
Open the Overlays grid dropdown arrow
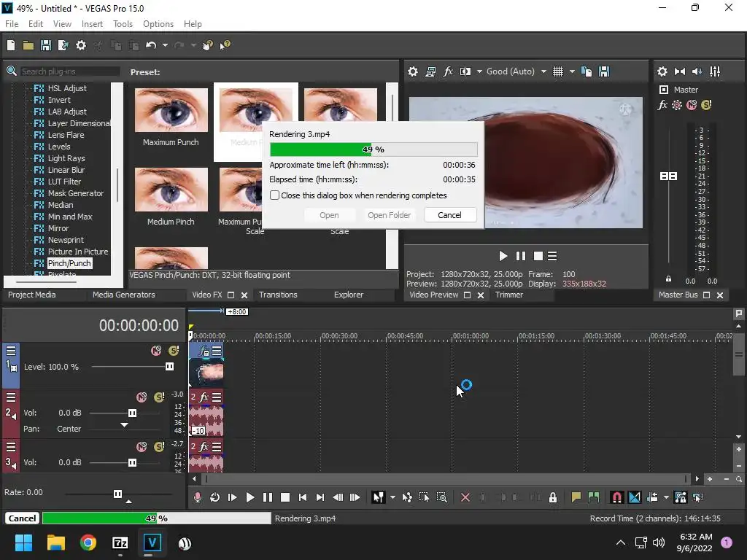572,71
